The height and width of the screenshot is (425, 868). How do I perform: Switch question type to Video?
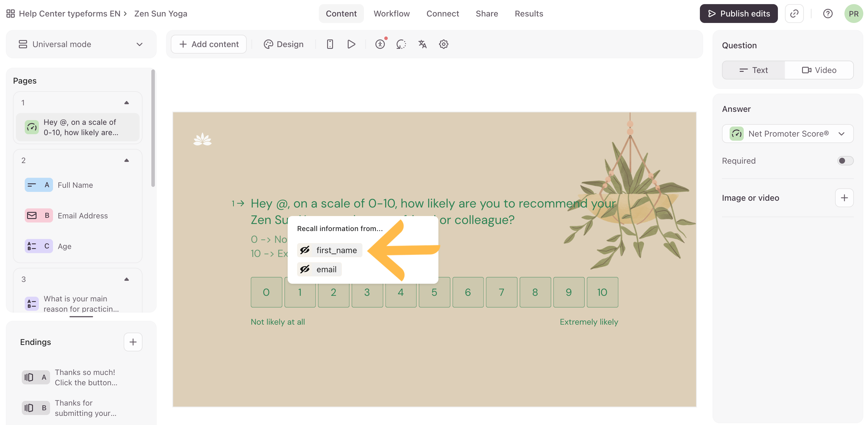(x=819, y=70)
